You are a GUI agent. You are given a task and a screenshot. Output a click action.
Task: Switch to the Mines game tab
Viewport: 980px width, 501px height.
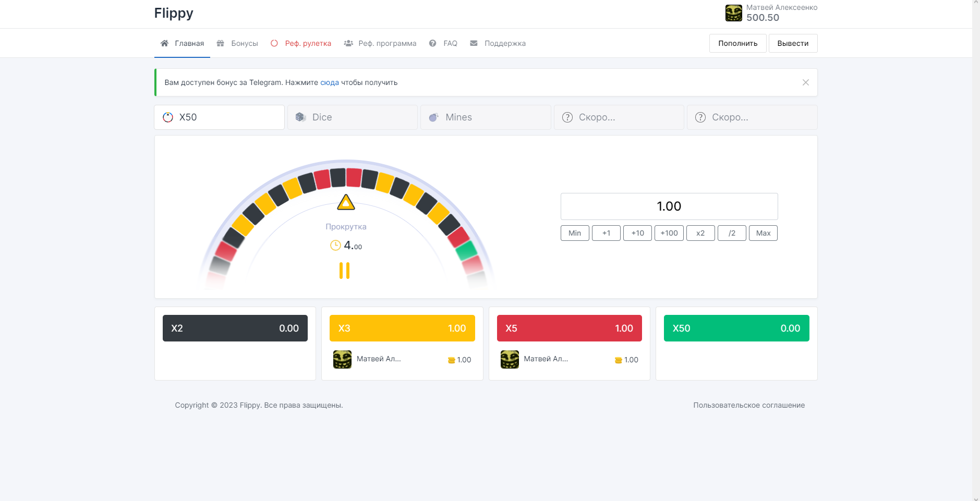pos(486,117)
